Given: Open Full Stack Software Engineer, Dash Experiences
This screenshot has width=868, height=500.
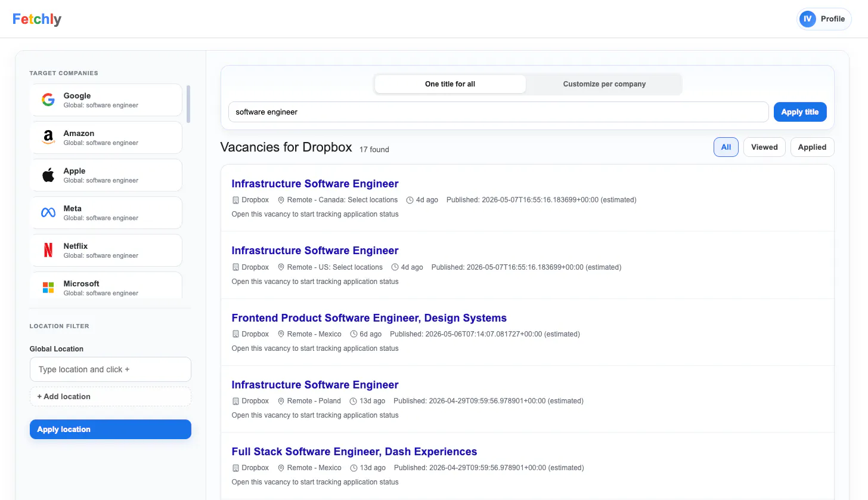Looking at the screenshot, I should 354,452.
